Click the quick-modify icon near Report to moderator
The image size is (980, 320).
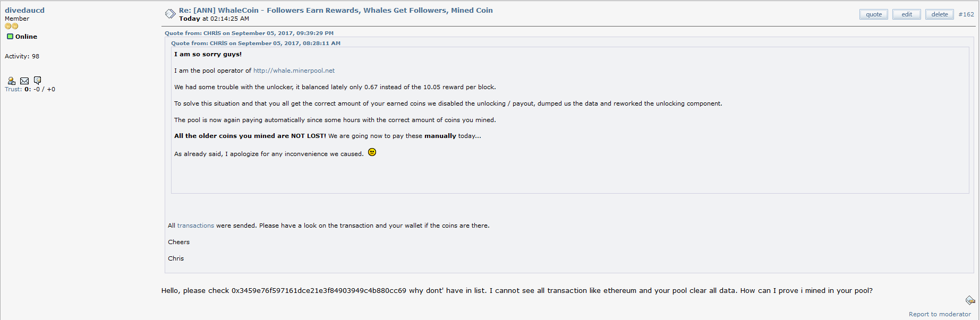click(970, 300)
